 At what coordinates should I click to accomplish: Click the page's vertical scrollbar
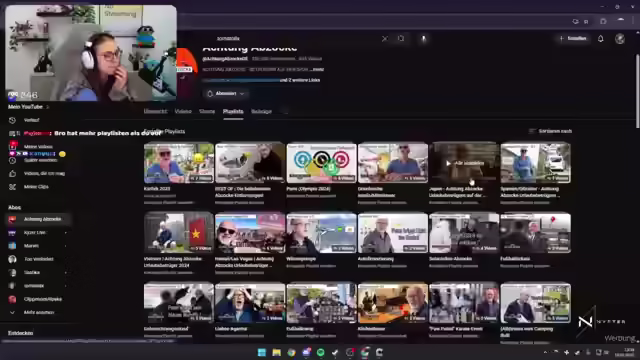click(x=637, y=91)
